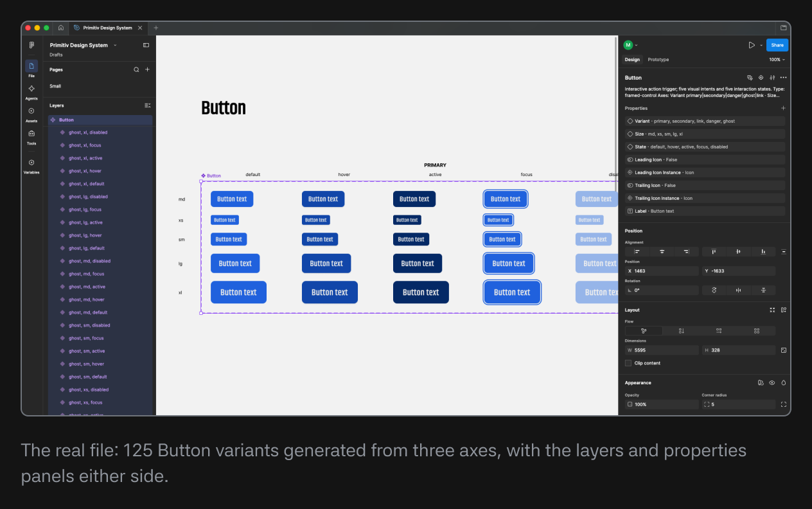The height and width of the screenshot is (509, 812).
Task: Collapse all layers icon in Layers header
Action: point(147,105)
